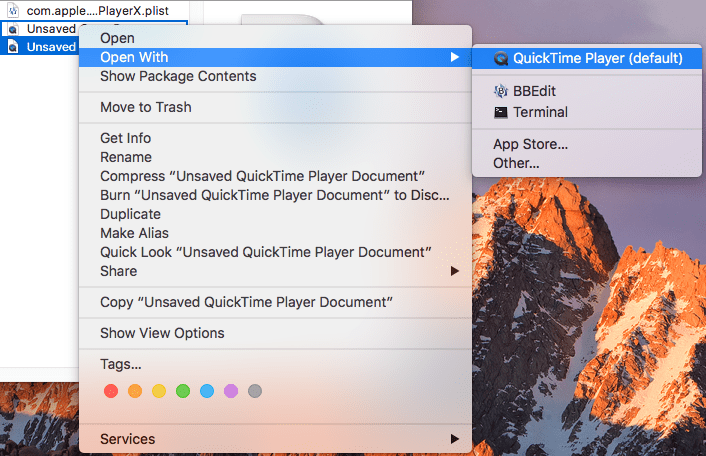The width and height of the screenshot is (706, 456).
Task: Choose Make Alias
Action: point(275,233)
